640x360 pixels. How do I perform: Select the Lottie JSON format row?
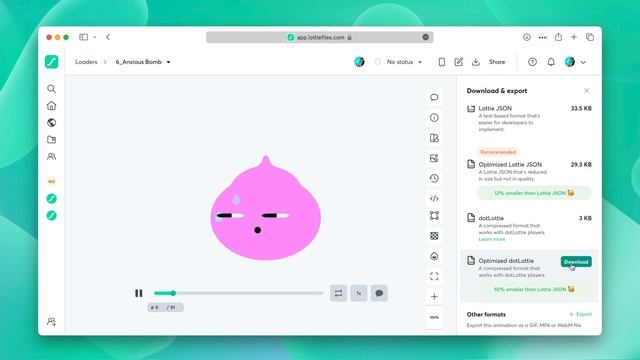529,119
